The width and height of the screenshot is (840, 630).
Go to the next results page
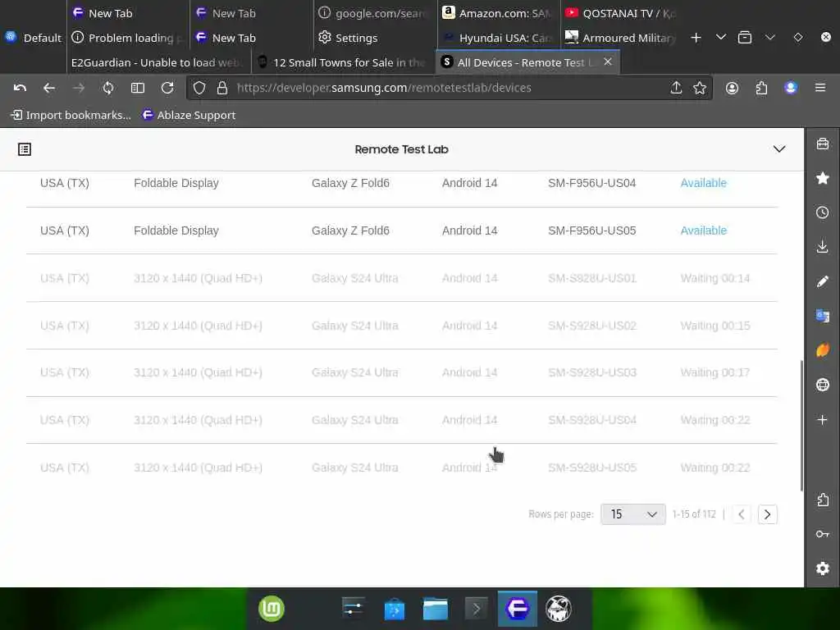click(x=767, y=514)
